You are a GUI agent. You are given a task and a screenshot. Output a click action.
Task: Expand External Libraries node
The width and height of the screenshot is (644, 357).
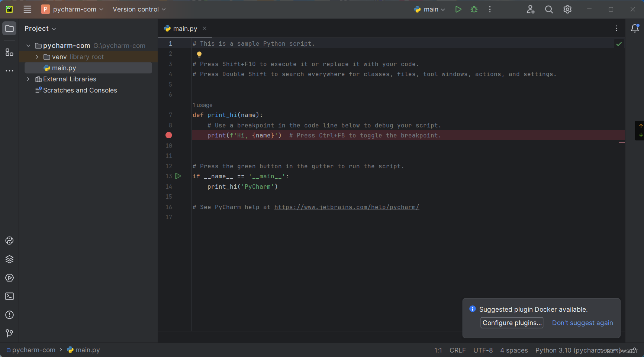(x=28, y=79)
